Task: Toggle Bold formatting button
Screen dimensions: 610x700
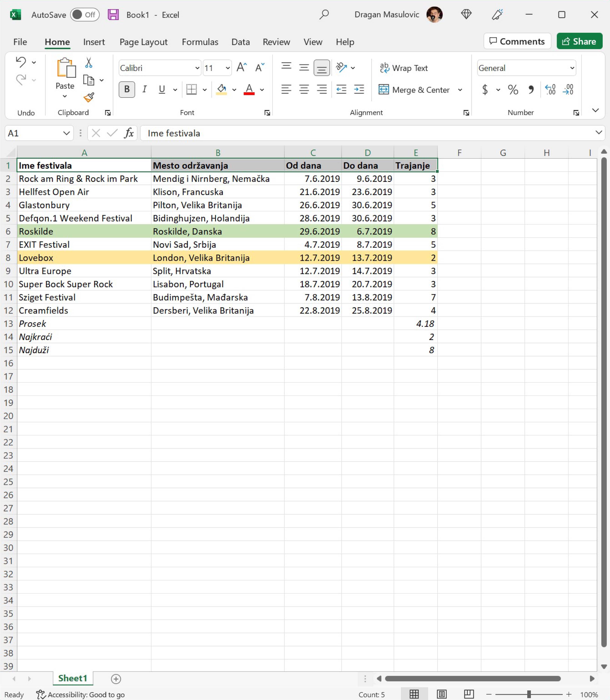Action: (127, 90)
